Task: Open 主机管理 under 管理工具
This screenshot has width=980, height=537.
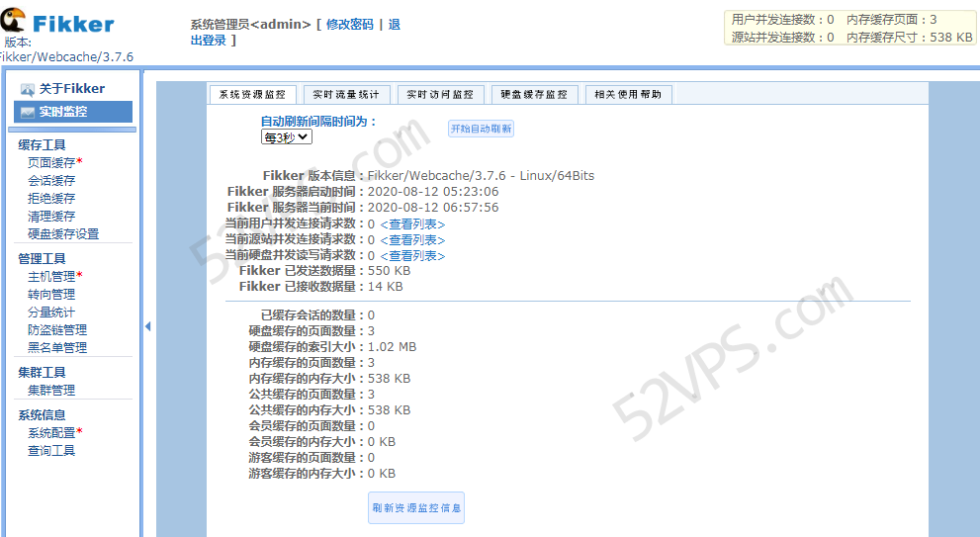Action: point(51,276)
